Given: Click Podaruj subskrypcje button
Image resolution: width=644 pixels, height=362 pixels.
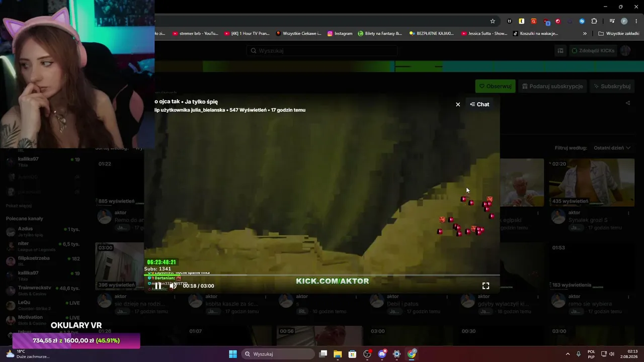Looking at the screenshot, I should tap(552, 86).
